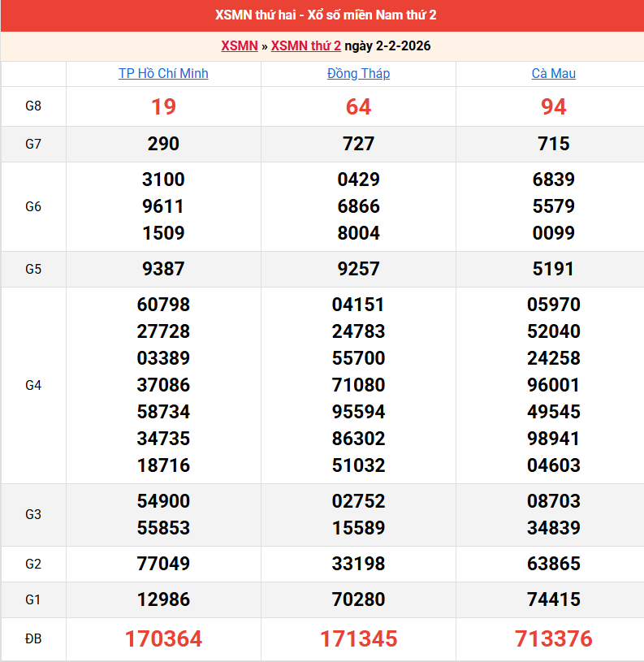Viewport: 644px width, 662px height.
Task: Click the ĐB special prize row label
Action: pos(33,639)
